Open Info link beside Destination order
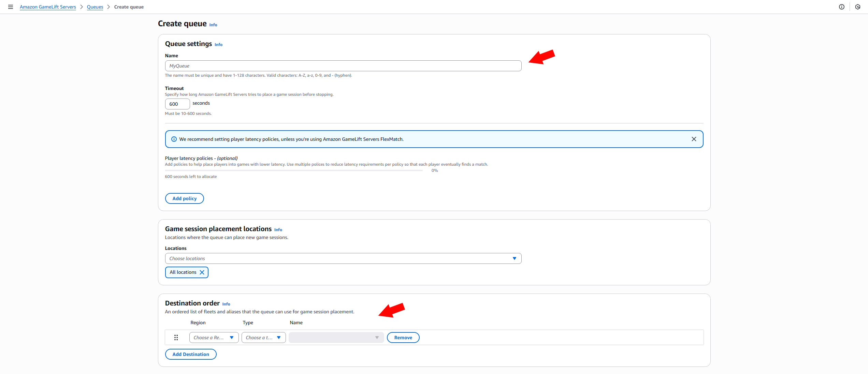 226,304
